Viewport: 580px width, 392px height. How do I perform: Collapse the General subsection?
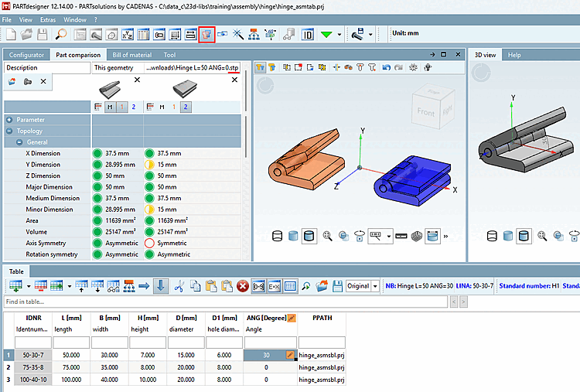pyautogui.click(x=19, y=142)
